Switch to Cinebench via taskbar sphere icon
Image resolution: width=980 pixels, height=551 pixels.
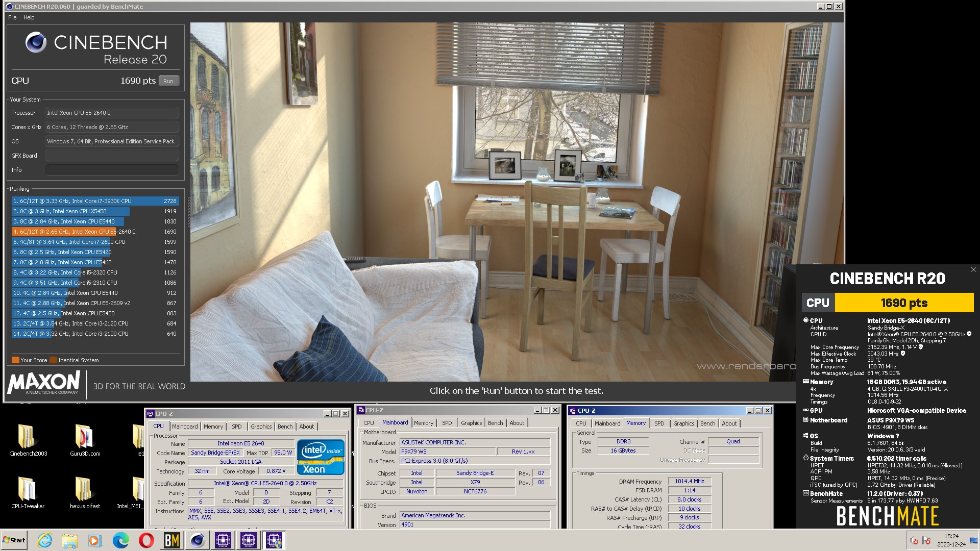pyautogui.click(x=197, y=540)
